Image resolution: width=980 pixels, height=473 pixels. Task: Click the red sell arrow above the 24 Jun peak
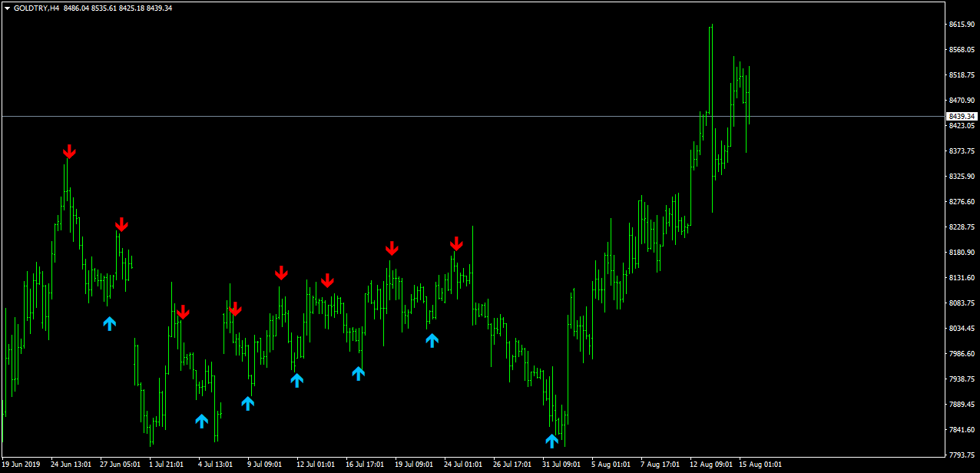pyautogui.click(x=69, y=151)
